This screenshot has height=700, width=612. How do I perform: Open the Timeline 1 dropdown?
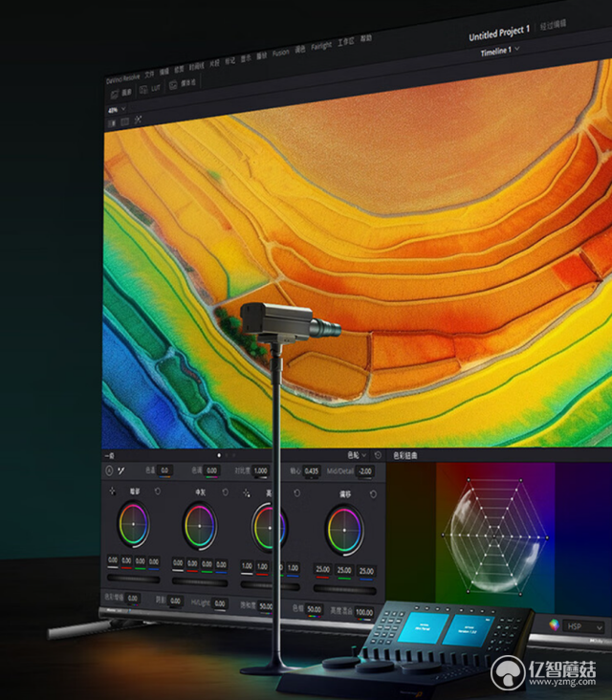tap(500, 51)
